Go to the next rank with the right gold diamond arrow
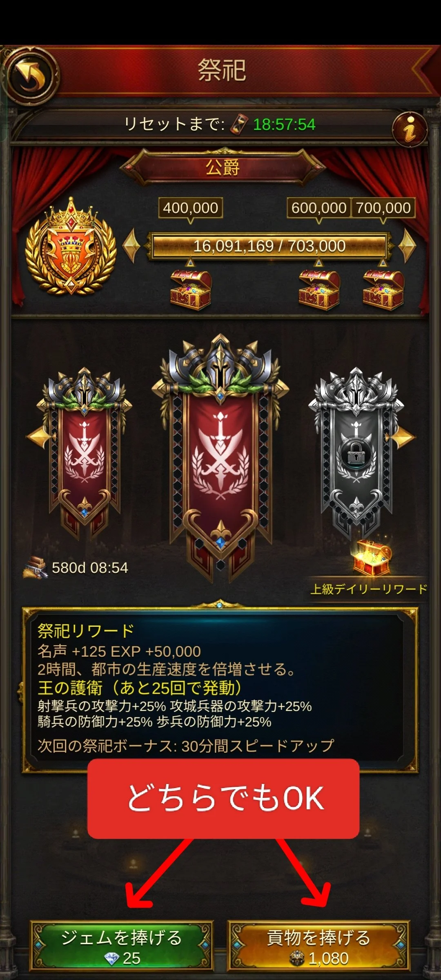Viewport: 441px width, 980px height. tap(407, 246)
